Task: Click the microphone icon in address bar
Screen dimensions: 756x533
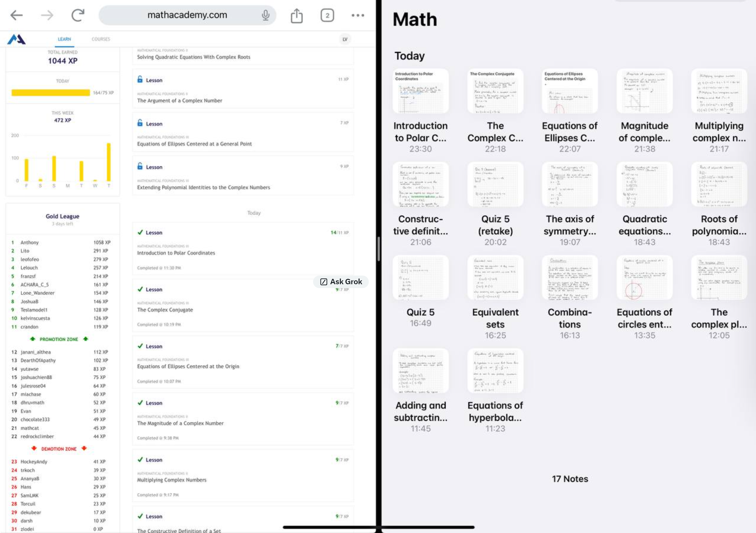Action: point(265,14)
